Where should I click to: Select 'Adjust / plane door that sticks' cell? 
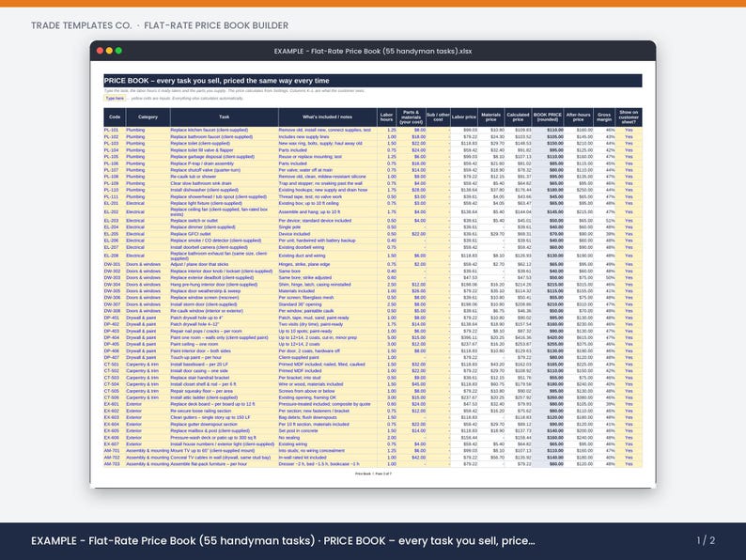225,264
